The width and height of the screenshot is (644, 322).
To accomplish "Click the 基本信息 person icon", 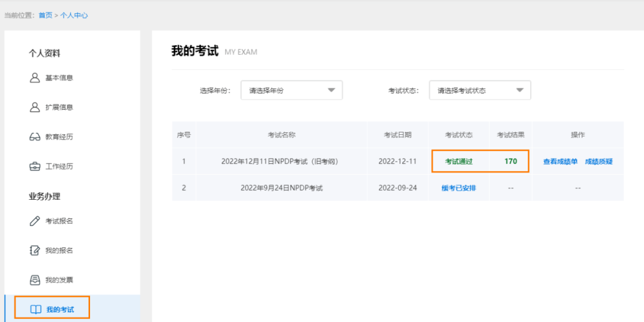I will [x=35, y=78].
